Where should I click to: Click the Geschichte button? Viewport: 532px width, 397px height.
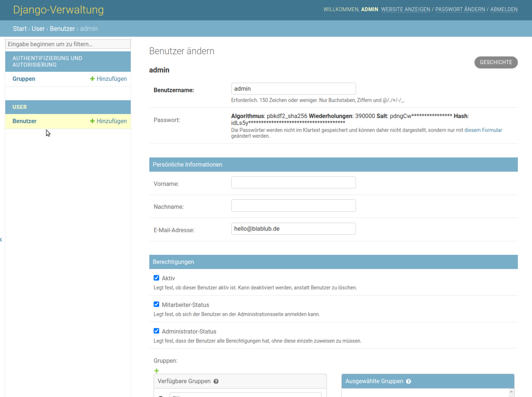[x=496, y=62]
